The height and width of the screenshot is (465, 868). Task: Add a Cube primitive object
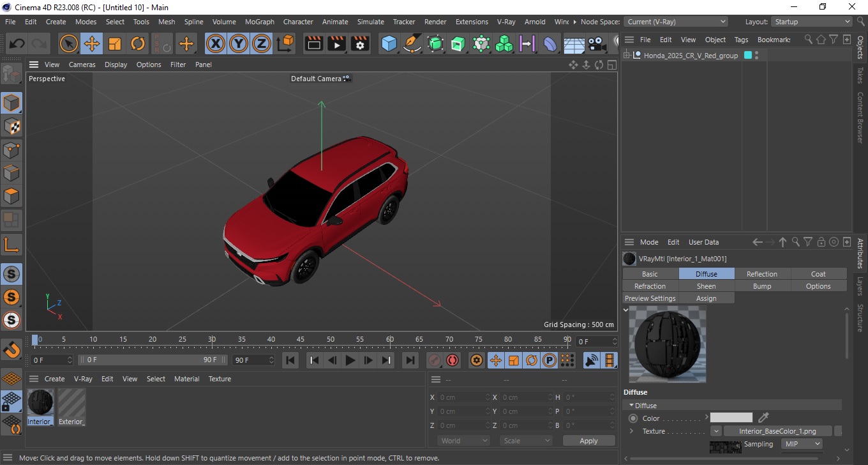point(389,44)
